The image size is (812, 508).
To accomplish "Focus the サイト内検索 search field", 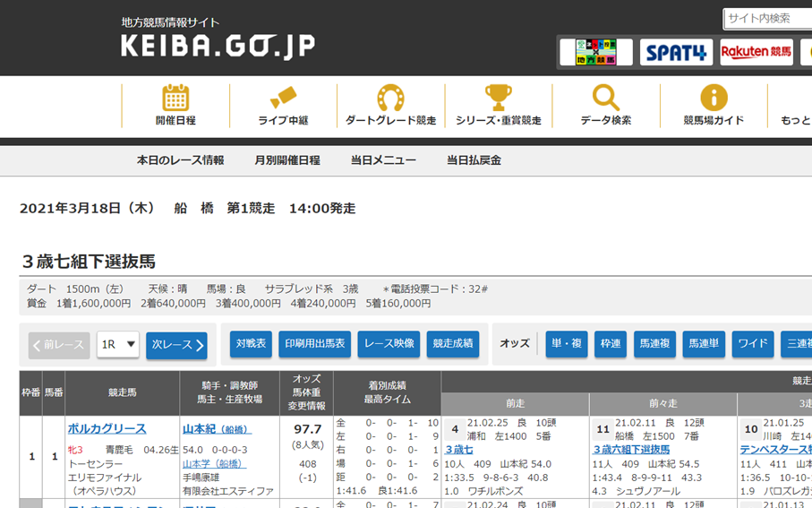I will [768, 18].
